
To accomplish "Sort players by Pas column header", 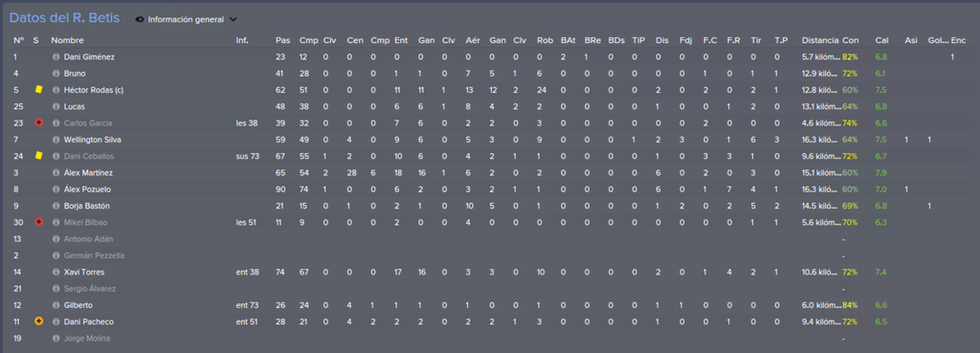I will 282,40.
